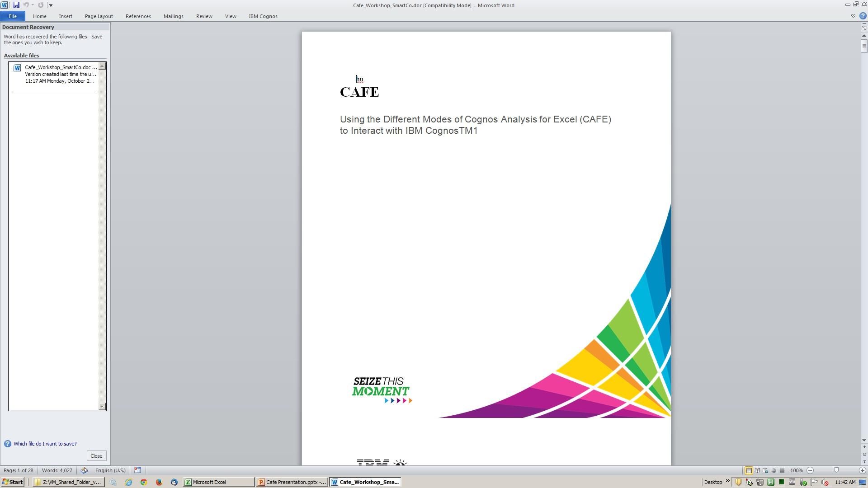Switch to Web Layout view
868x488 pixels.
(765, 470)
